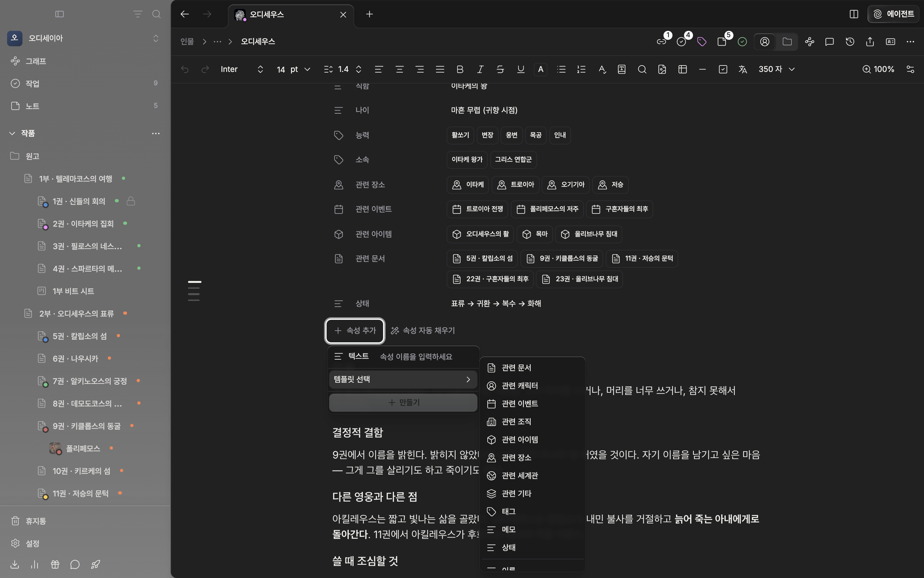Toggle bold formatting in toolbar

(460, 69)
